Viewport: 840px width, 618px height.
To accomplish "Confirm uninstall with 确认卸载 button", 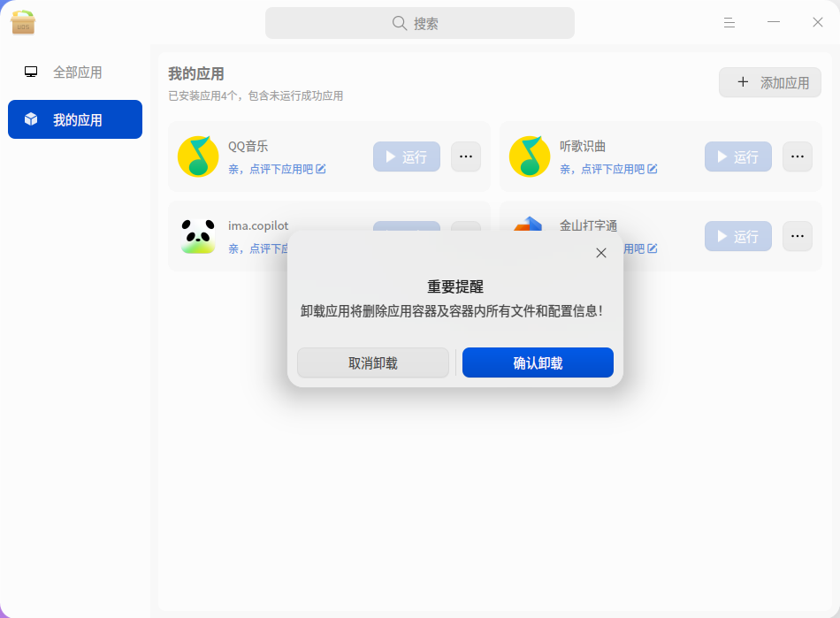I will tap(538, 362).
